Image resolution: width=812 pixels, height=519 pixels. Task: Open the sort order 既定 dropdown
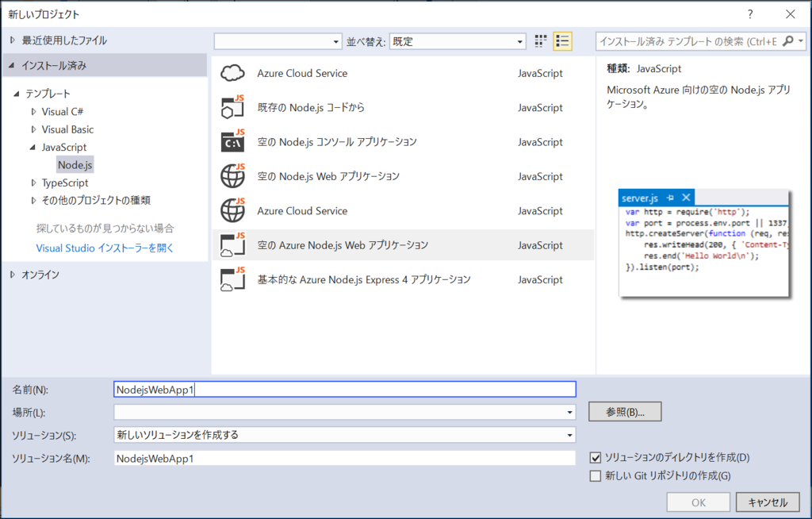click(458, 41)
